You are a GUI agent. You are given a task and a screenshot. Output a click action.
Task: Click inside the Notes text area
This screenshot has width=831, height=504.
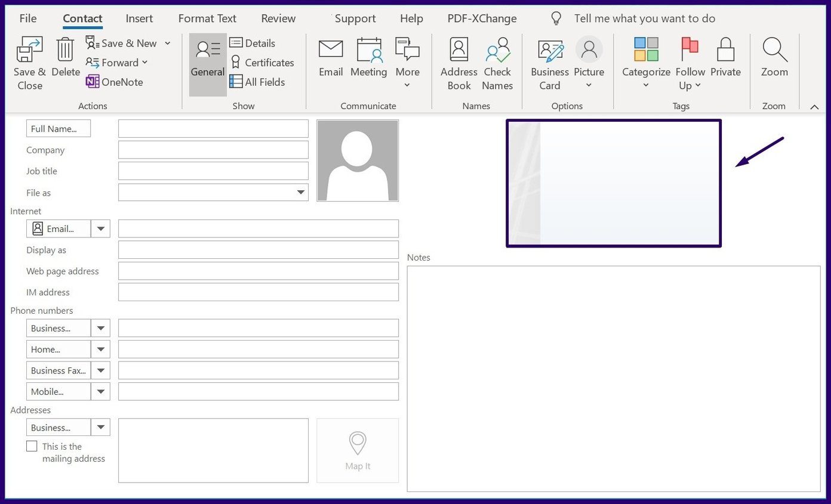(614, 379)
